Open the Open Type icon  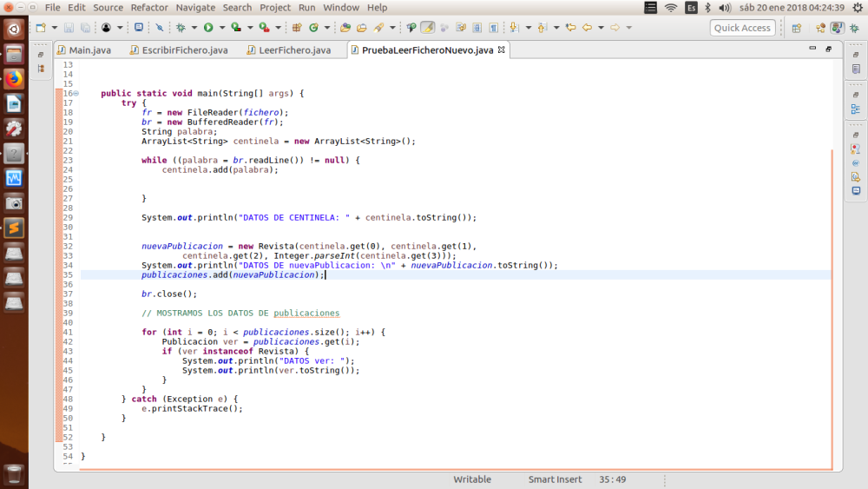345,28
